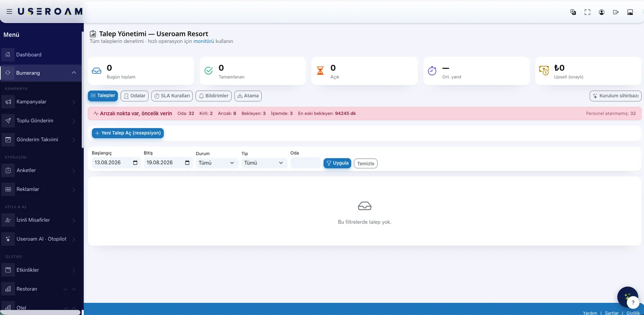Click the Bugün toplam inbox icon
The image size is (644, 315).
pyautogui.click(x=97, y=71)
